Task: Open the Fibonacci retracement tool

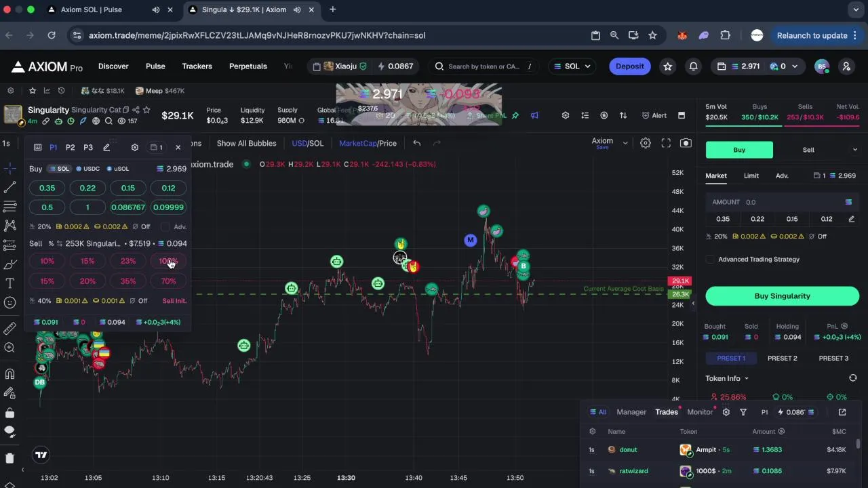Action: [x=9, y=206]
